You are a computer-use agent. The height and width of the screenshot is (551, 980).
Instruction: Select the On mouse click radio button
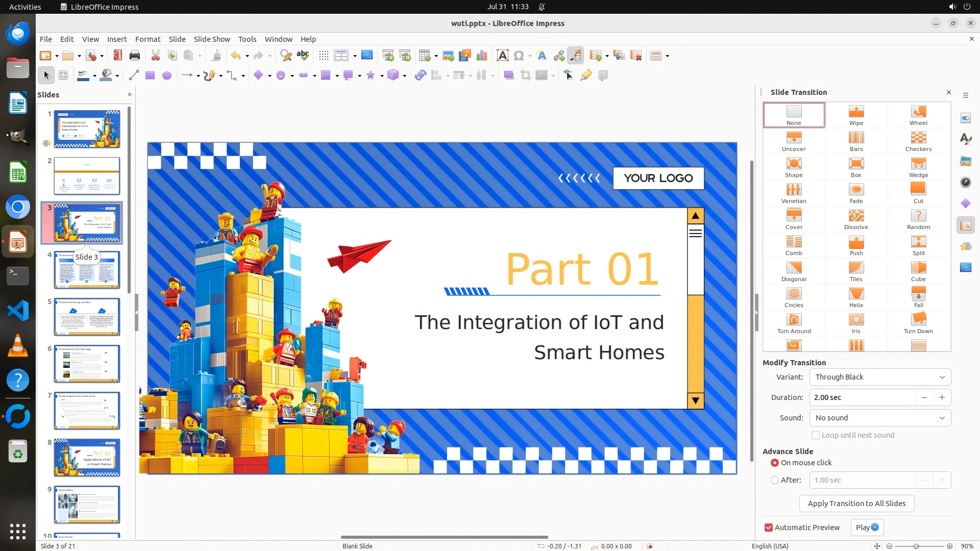tap(775, 463)
